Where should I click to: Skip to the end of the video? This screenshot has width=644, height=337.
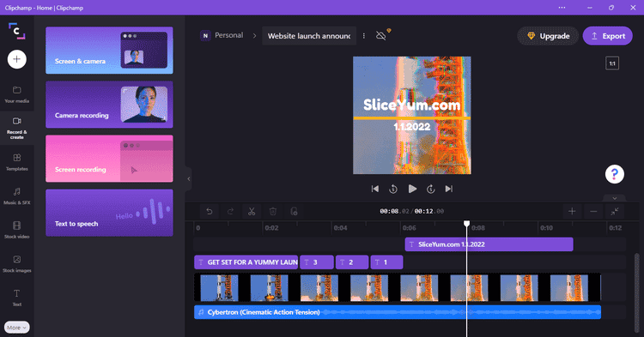coord(449,189)
